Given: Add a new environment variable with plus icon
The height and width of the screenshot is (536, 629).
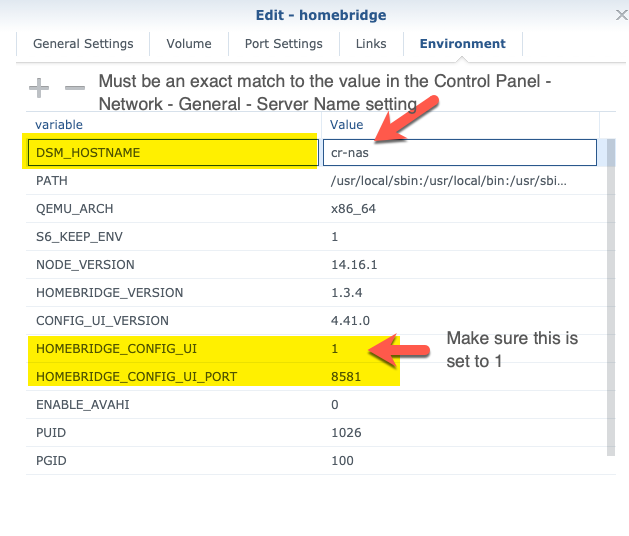Looking at the screenshot, I should pos(39,87).
